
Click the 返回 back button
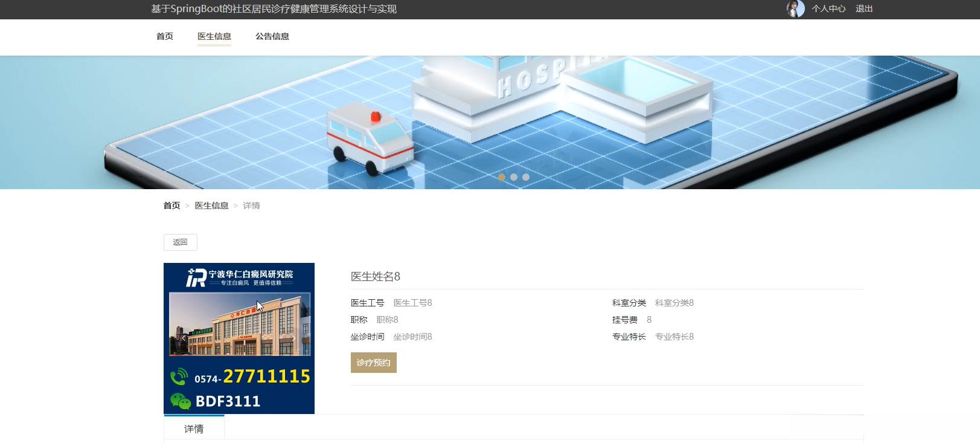pos(181,242)
